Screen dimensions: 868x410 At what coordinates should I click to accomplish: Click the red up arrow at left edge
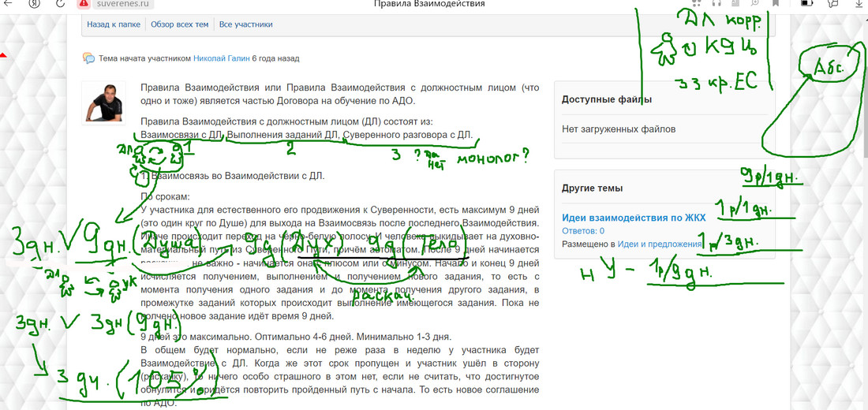pos(3,55)
